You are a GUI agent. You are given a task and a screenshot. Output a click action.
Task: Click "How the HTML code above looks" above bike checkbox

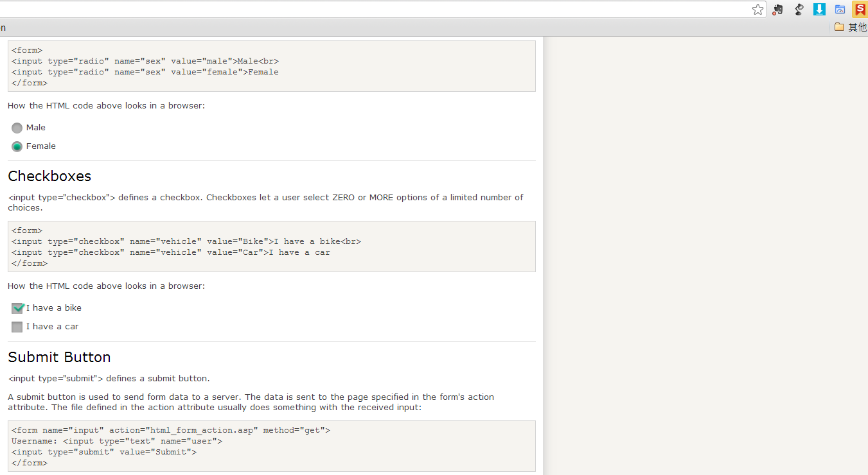pos(107,286)
